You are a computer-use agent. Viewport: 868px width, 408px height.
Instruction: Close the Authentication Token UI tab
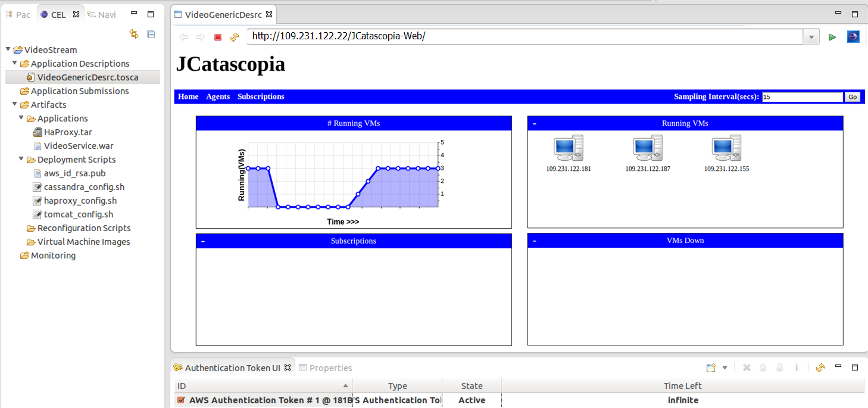(x=287, y=367)
